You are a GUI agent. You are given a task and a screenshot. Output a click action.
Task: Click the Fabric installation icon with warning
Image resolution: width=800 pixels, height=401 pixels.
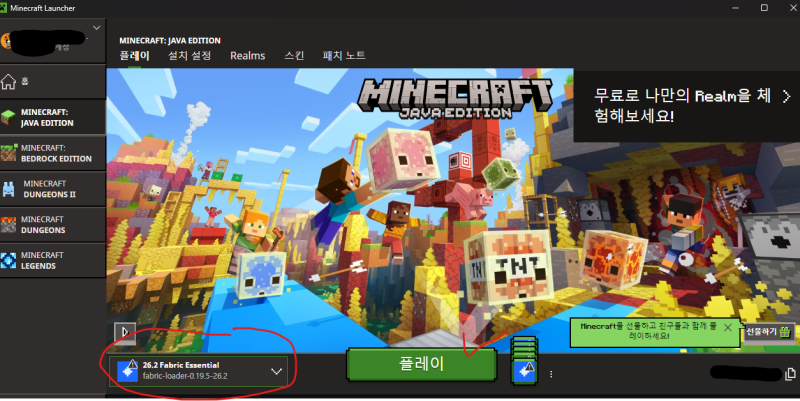point(128,371)
